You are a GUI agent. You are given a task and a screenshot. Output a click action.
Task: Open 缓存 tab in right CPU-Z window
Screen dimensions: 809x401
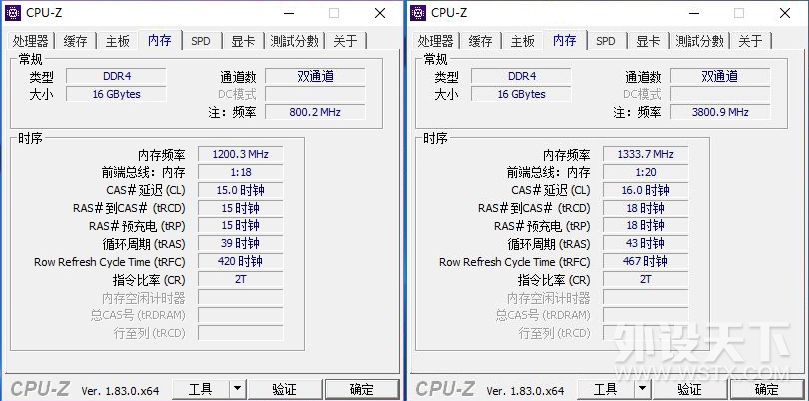(480, 41)
